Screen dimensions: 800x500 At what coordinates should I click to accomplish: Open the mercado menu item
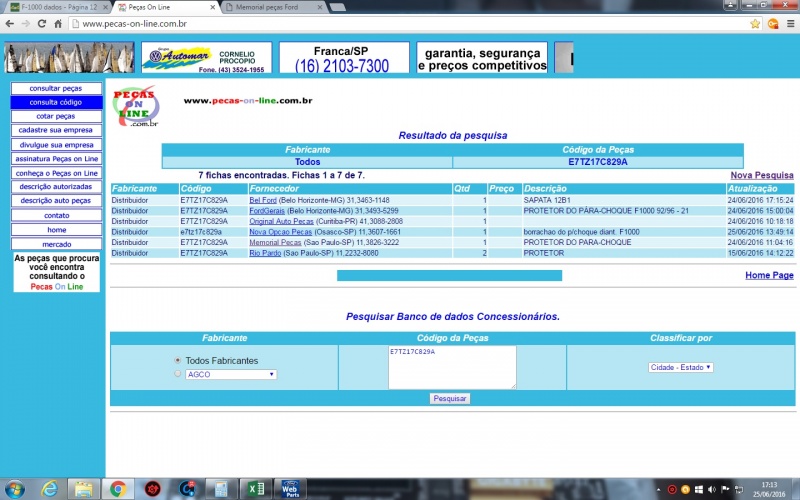point(56,244)
